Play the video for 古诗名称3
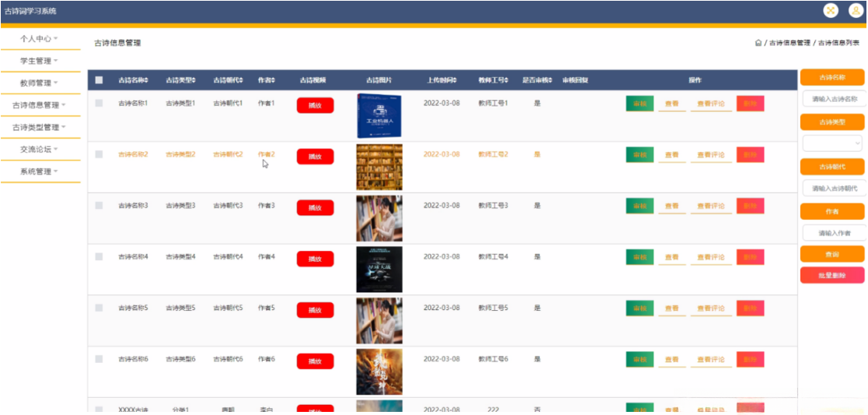868x415 pixels. point(315,207)
